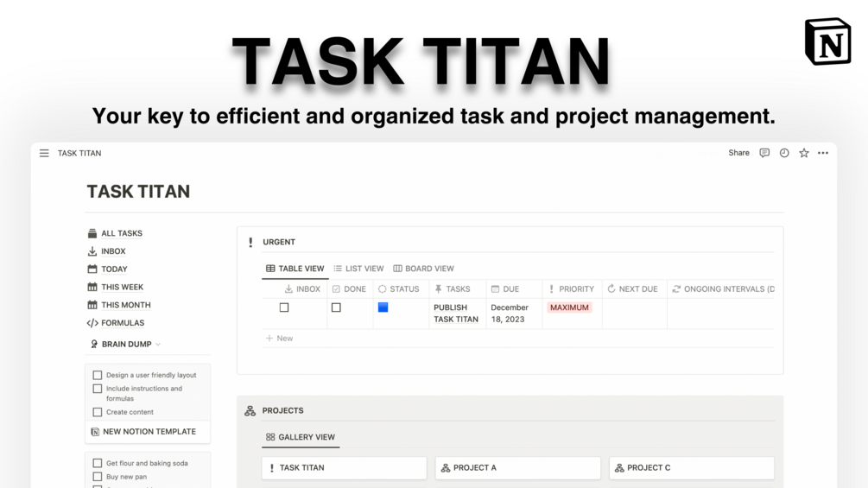Image resolution: width=868 pixels, height=488 pixels.
Task: Click the PUBLISH TASK TITAN task cell
Action: click(456, 314)
